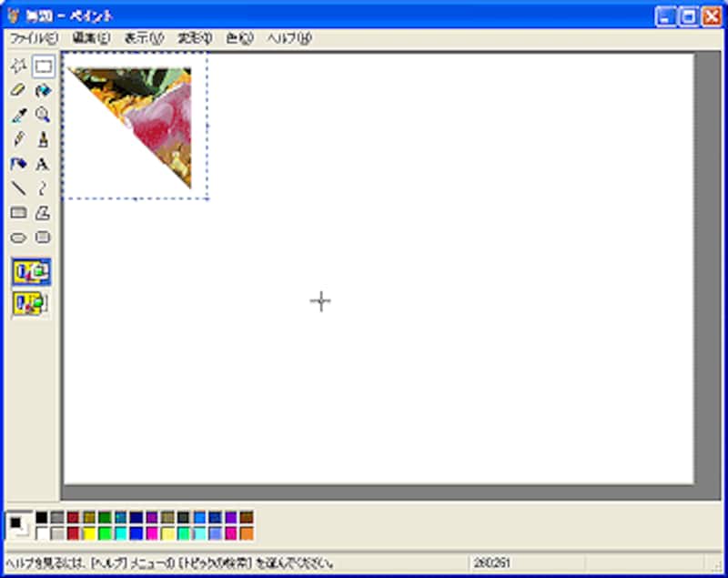728x578 pixels.
Task: Close the Paint window
Action: click(713, 17)
